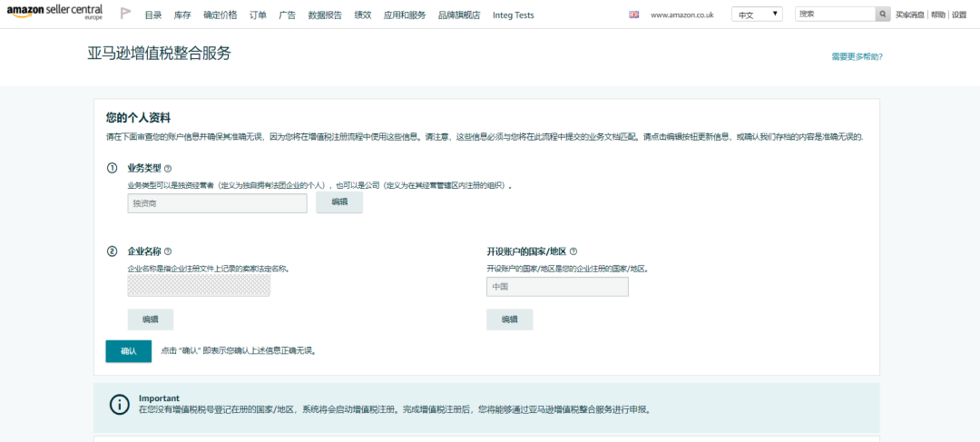
Task: Click the 企业名称 section label
Action: (144, 251)
